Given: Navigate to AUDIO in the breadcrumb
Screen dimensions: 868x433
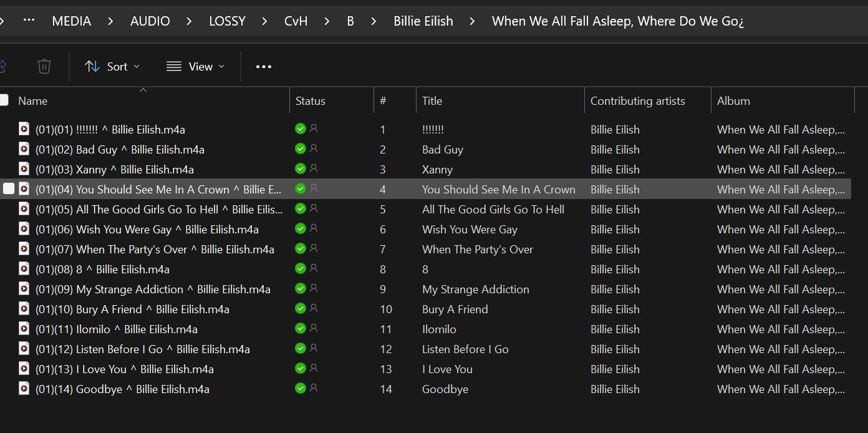Looking at the screenshot, I should [150, 21].
